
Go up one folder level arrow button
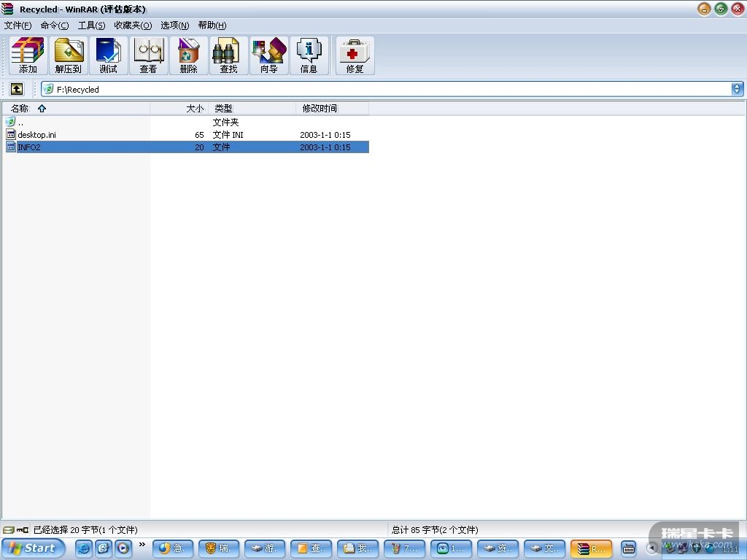[17, 89]
